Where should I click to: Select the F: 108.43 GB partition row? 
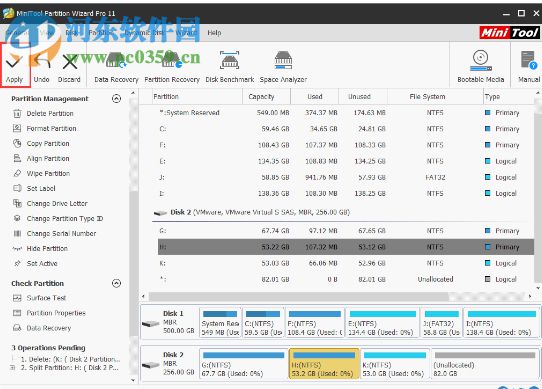pyautogui.click(x=346, y=145)
